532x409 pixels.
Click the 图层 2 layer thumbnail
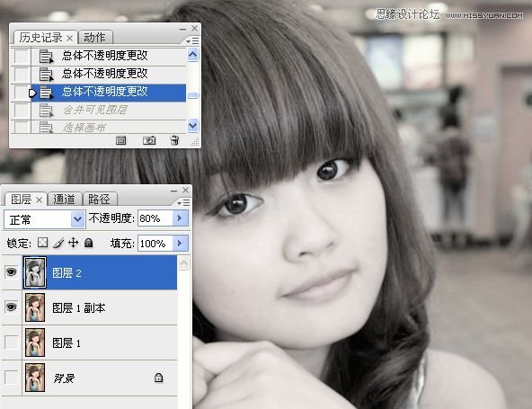coord(35,272)
